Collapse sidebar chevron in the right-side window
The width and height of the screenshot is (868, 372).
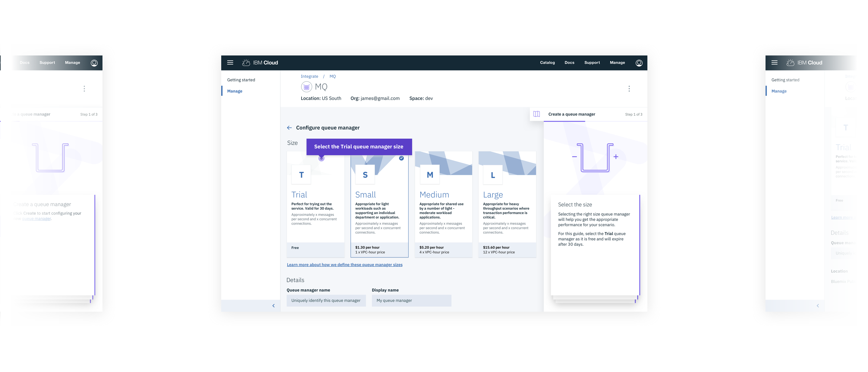click(817, 306)
